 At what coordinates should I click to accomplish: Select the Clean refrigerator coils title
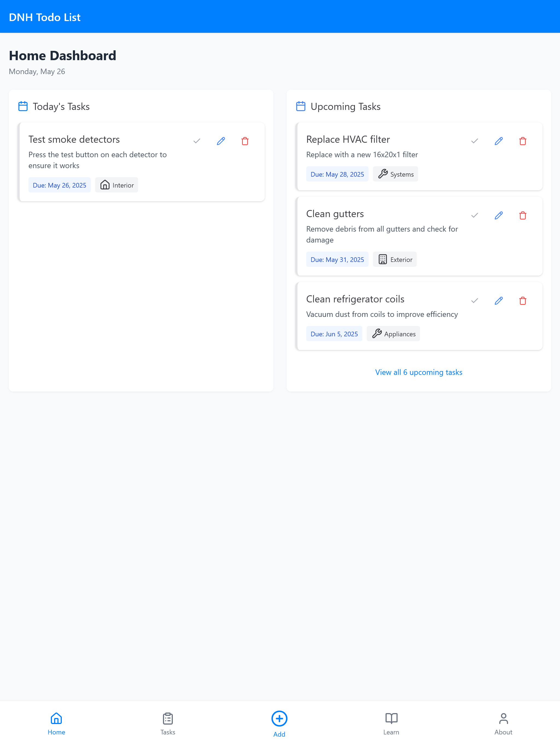point(355,299)
